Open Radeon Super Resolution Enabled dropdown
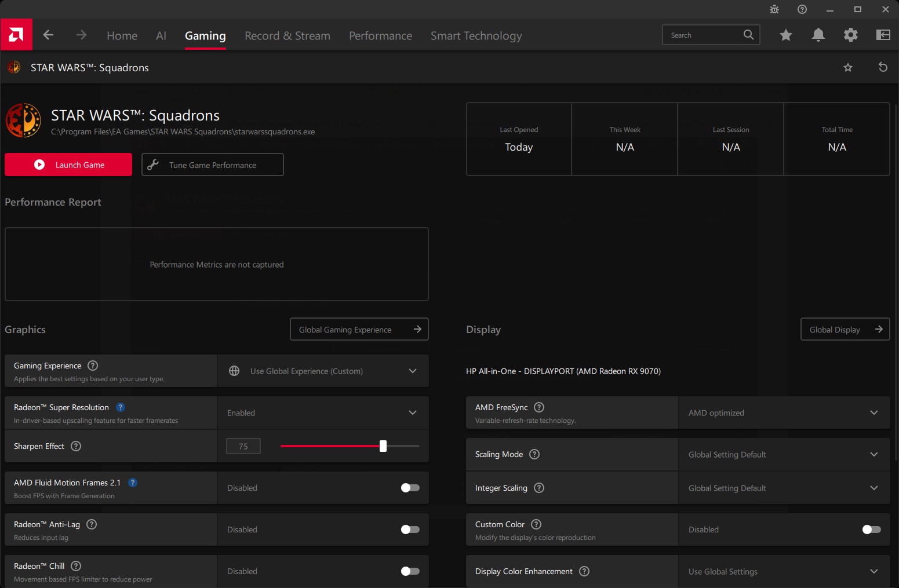Image resolution: width=899 pixels, height=588 pixels. coord(323,412)
